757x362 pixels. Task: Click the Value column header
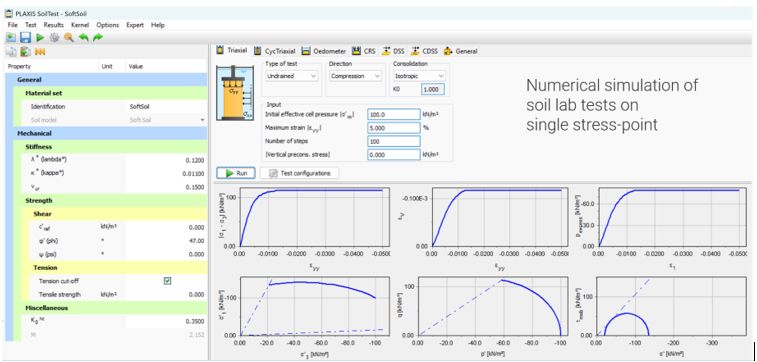tap(167, 67)
